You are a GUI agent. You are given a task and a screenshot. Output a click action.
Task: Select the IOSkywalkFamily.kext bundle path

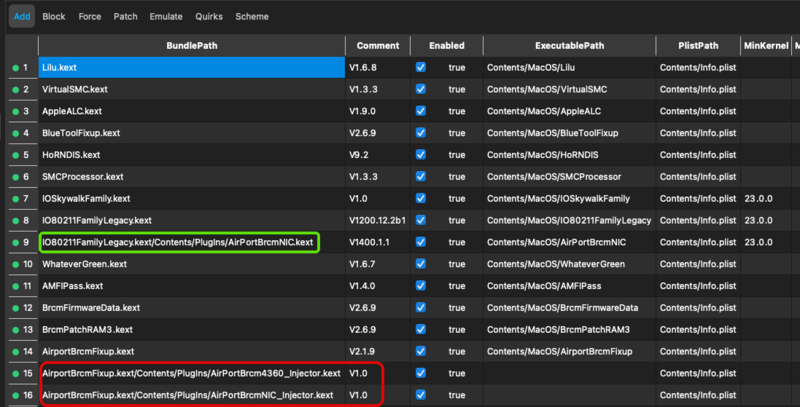(192, 198)
